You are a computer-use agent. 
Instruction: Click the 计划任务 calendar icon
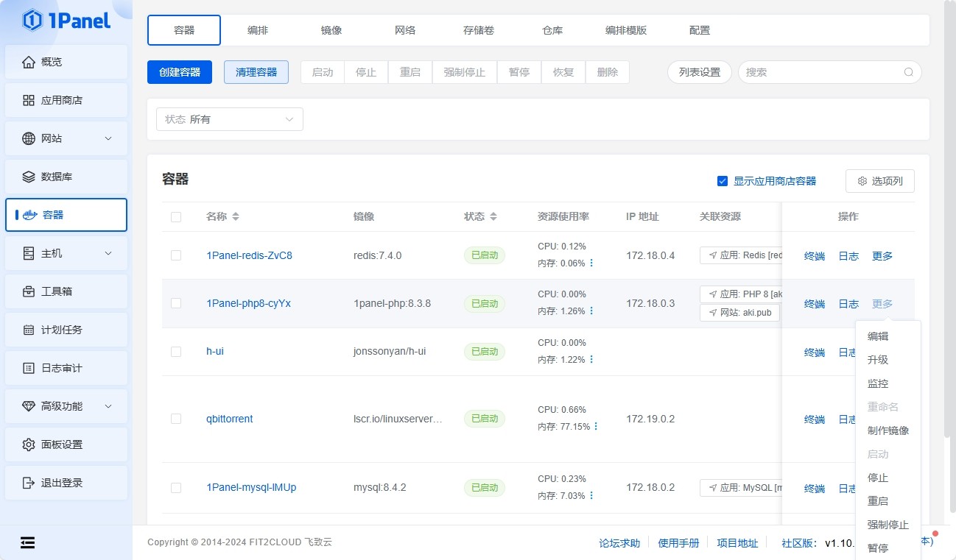(x=29, y=330)
